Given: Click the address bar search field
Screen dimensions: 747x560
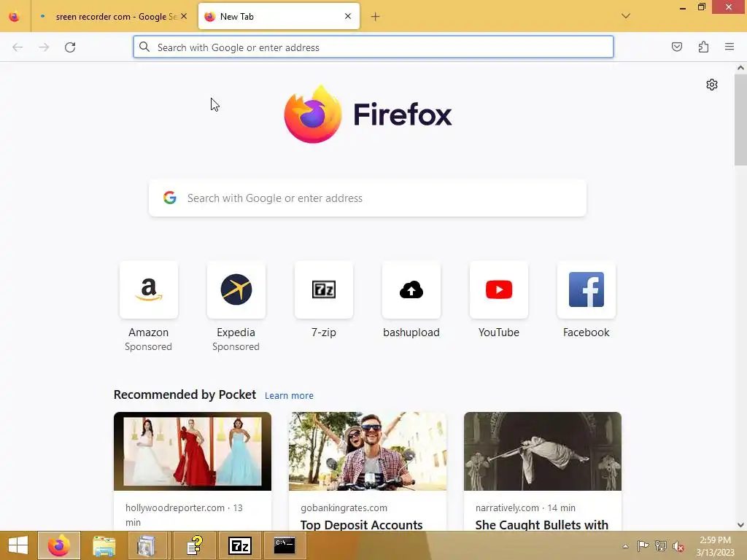Looking at the screenshot, I should click(x=373, y=47).
